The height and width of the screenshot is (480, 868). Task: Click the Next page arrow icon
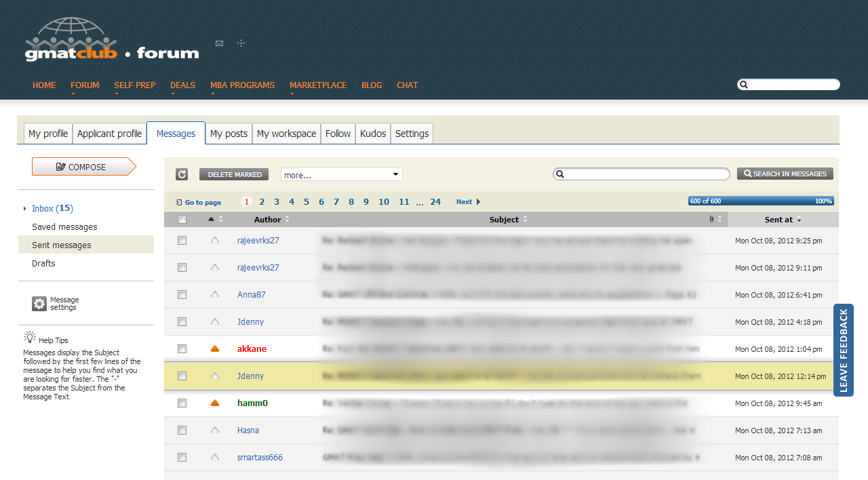[478, 202]
